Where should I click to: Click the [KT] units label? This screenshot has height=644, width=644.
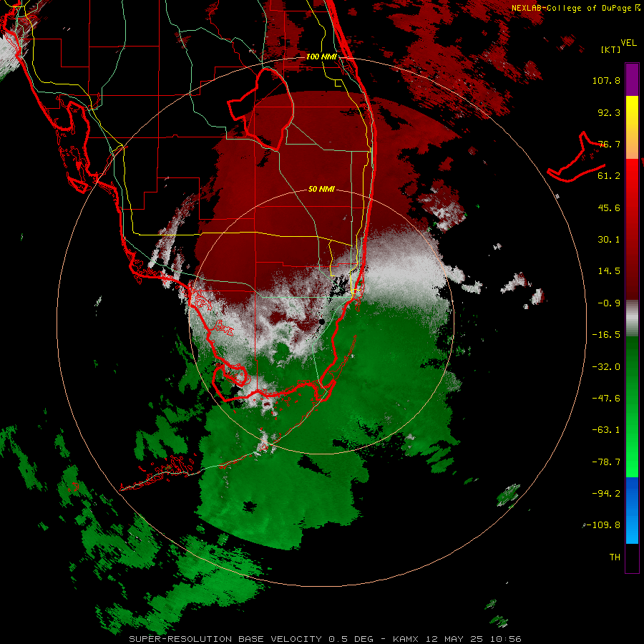pos(611,49)
